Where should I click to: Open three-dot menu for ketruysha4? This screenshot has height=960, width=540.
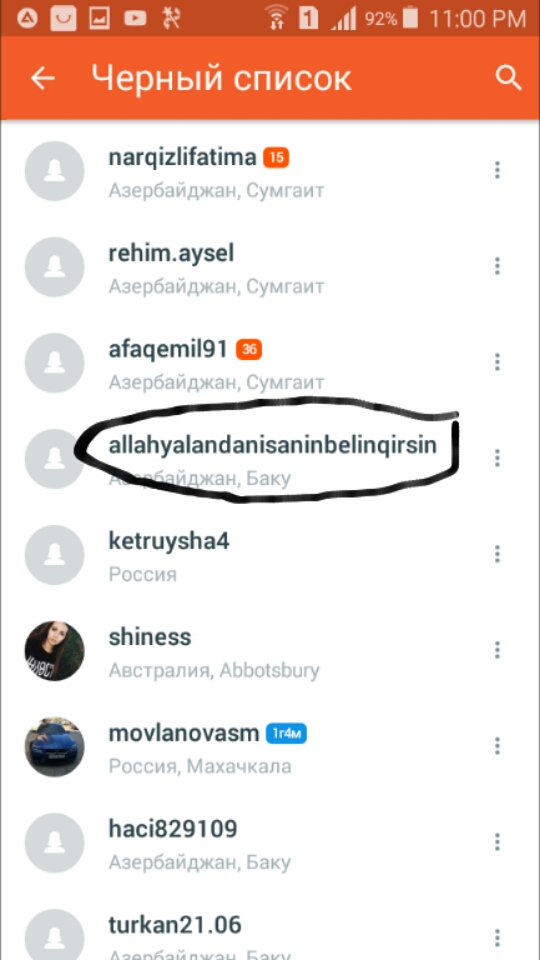tap(497, 554)
